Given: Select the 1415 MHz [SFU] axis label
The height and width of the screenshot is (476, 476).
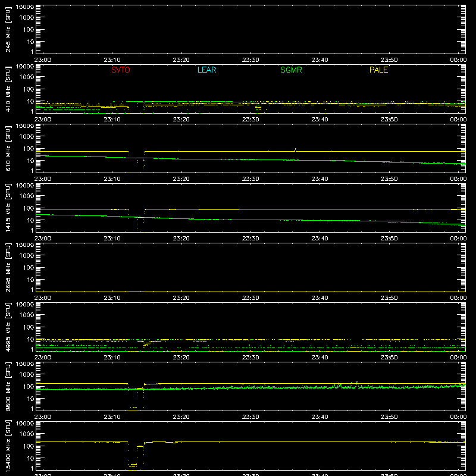Looking at the screenshot, I should [x=8, y=208].
